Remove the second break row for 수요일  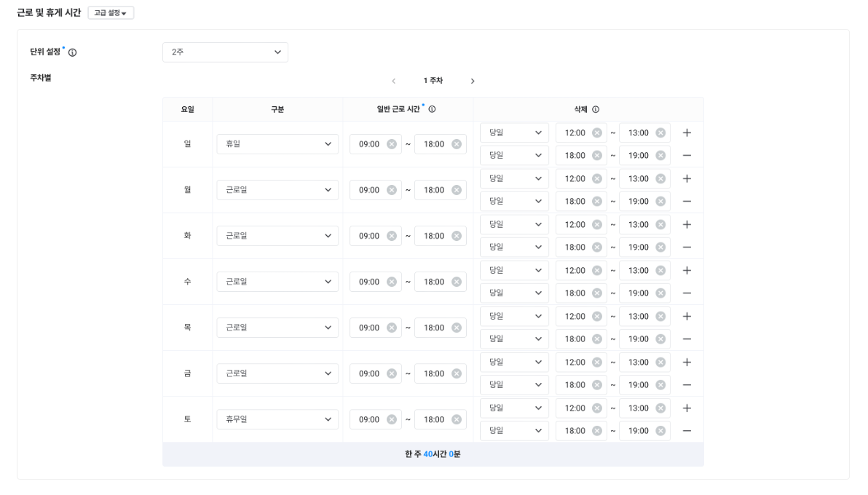pyautogui.click(x=687, y=293)
